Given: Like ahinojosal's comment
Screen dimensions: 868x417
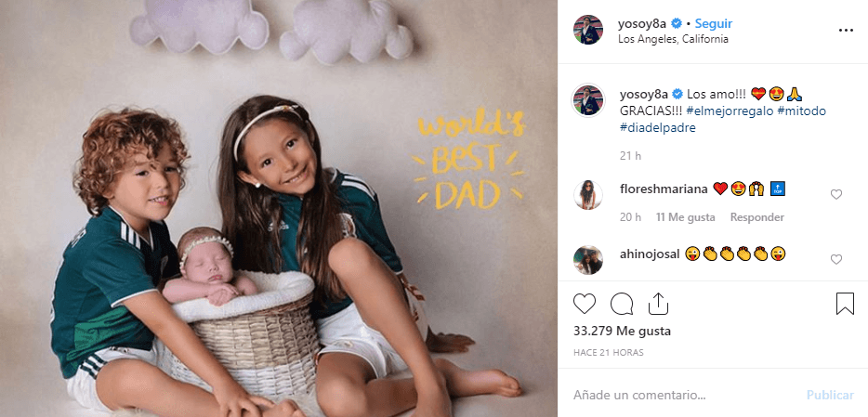Looking at the screenshot, I should coord(835,259).
